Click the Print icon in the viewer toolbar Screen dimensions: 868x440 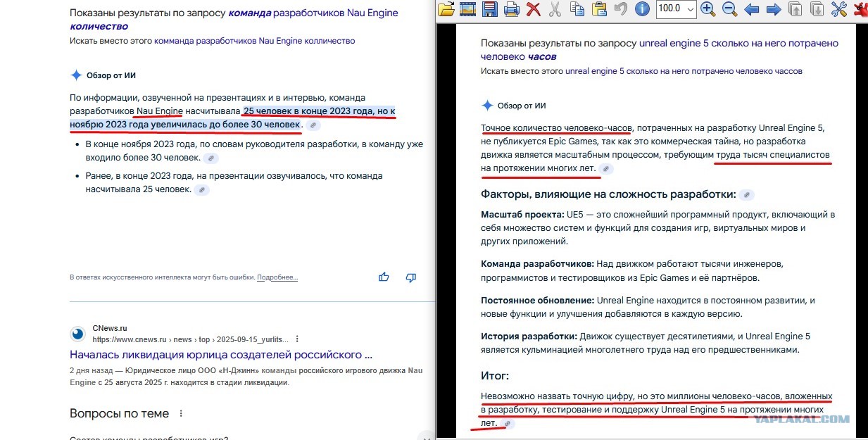tap(512, 9)
